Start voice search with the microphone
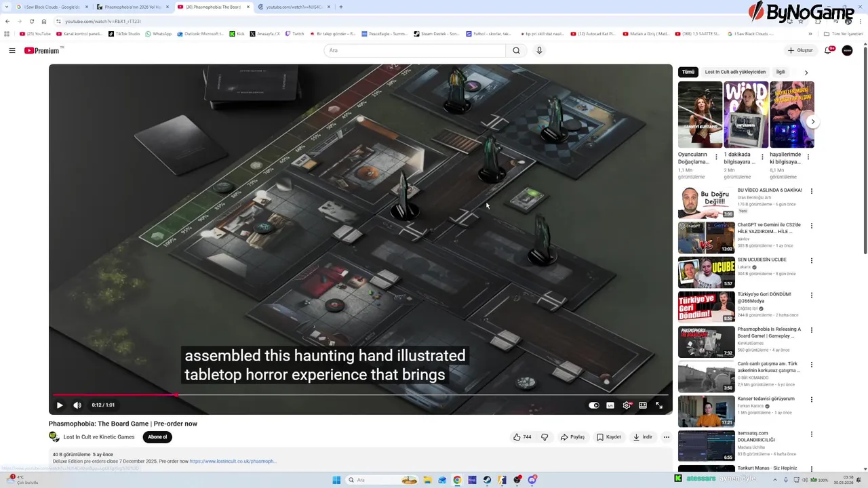This screenshot has width=868, height=488. click(x=539, y=50)
